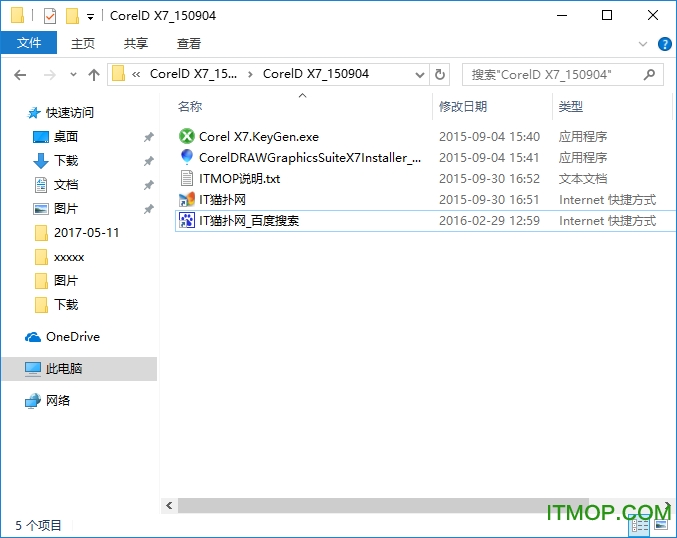Open pinned 下载 with blue arrow icon
The image size is (677, 538).
(x=66, y=161)
